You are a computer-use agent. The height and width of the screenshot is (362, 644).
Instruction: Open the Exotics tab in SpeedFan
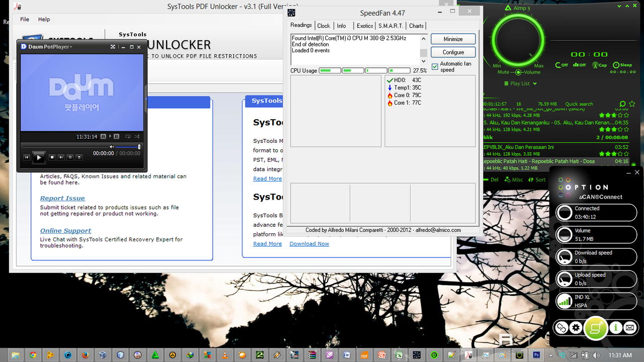[x=365, y=26]
